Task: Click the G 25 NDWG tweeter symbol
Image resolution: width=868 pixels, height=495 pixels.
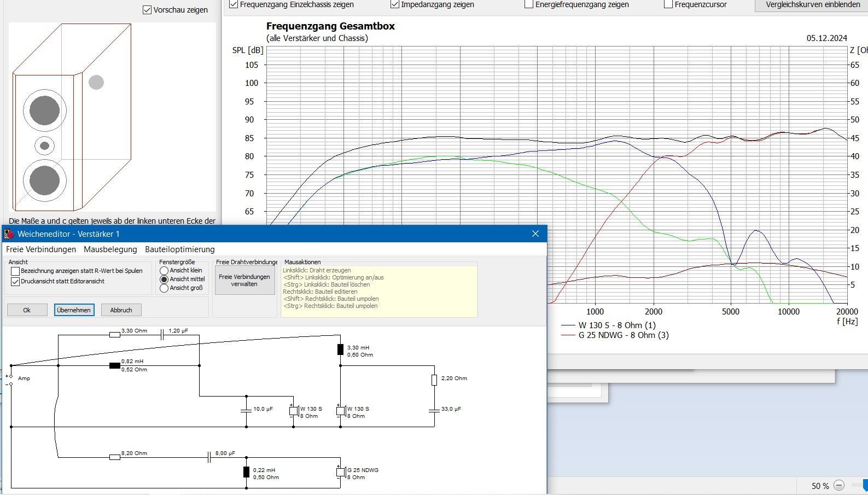Action: click(x=340, y=472)
